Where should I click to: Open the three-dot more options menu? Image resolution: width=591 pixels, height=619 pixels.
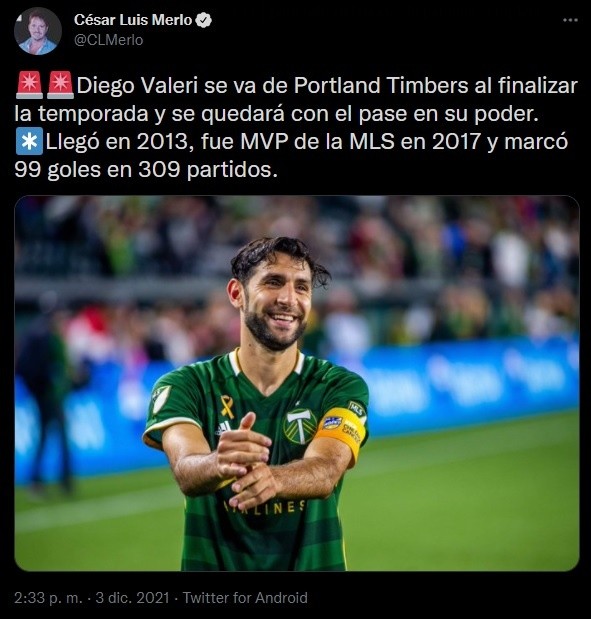click(570, 20)
